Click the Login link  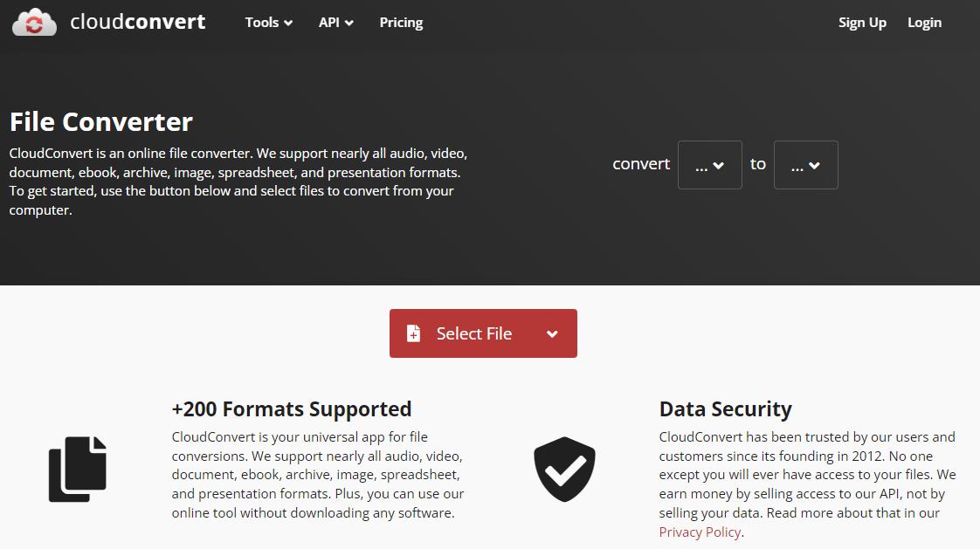click(x=924, y=23)
